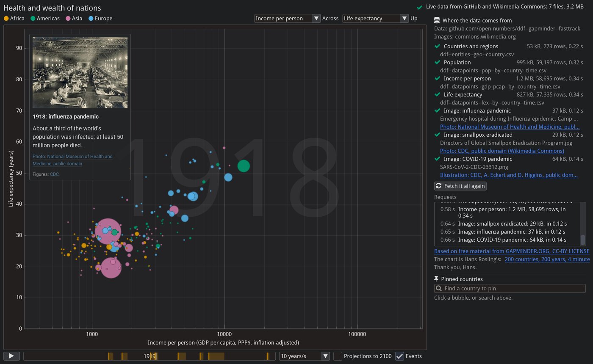This screenshot has width=593, height=364.
Task: Enable the Projections to 2100 checkbox
Action: (x=338, y=356)
